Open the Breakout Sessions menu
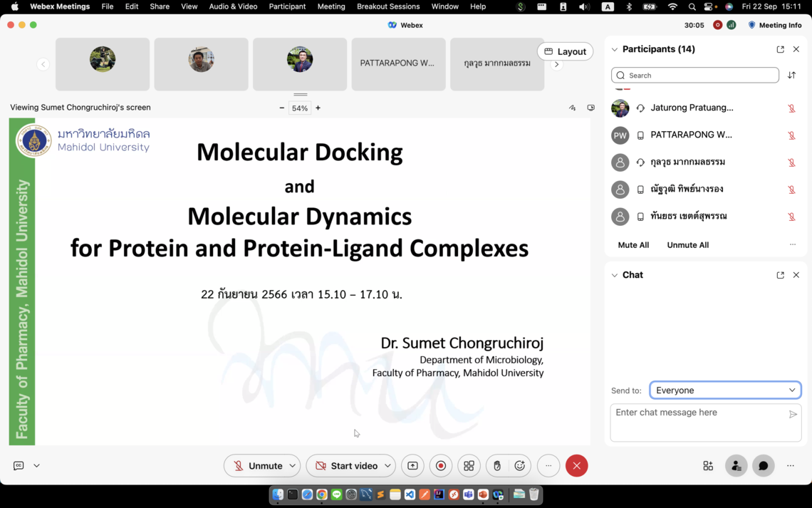 [x=387, y=6]
